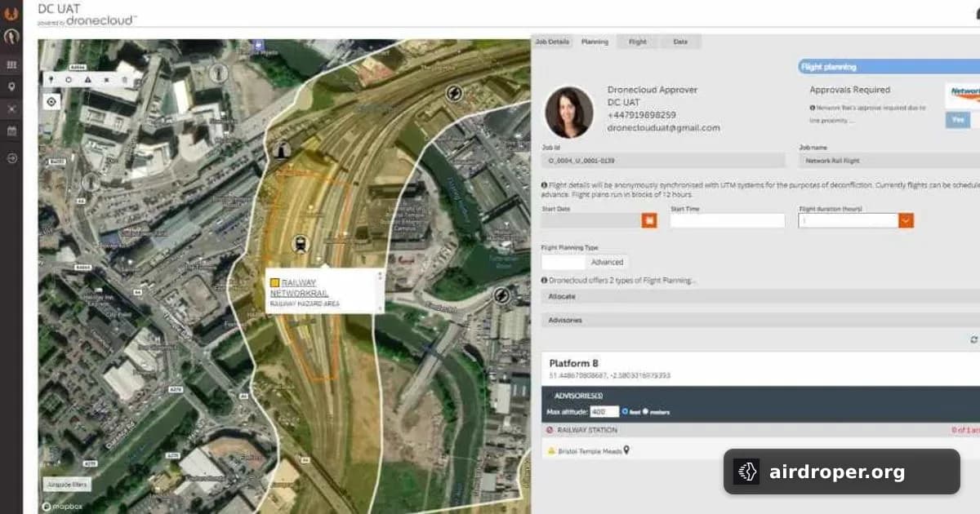Click the logout arrow icon in sidebar
Image resolution: width=980 pixels, height=514 pixels.
[11, 158]
